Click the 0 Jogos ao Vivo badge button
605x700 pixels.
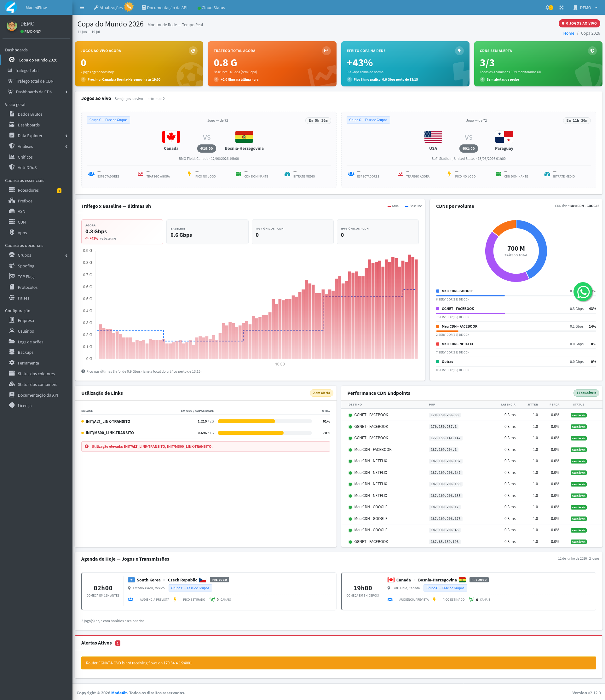coord(579,23)
